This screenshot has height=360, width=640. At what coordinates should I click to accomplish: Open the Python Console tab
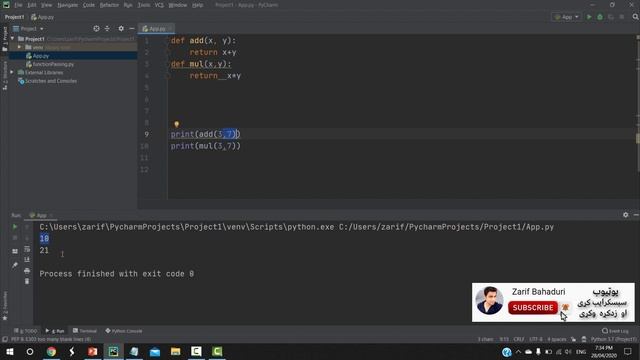pyautogui.click(x=124, y=331)
